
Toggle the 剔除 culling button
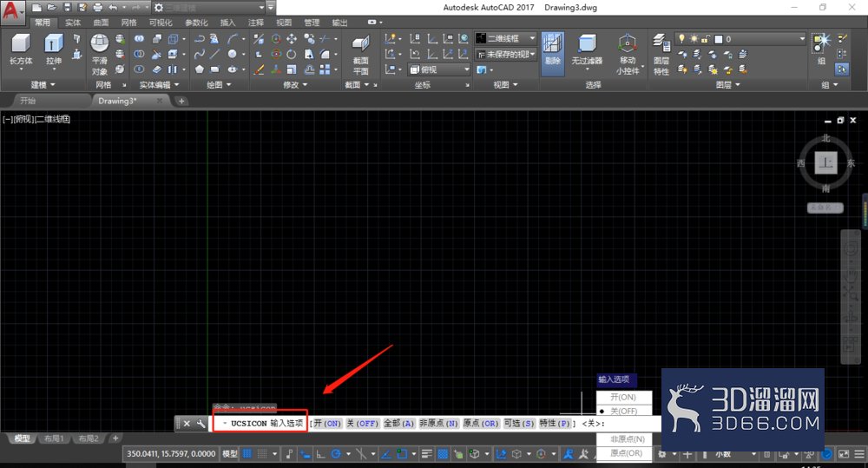tap(552, 53)
